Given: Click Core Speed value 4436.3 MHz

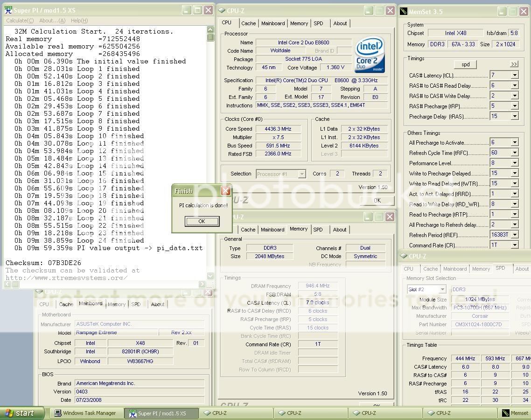Looking at the screenshot, I should [278, 129].
